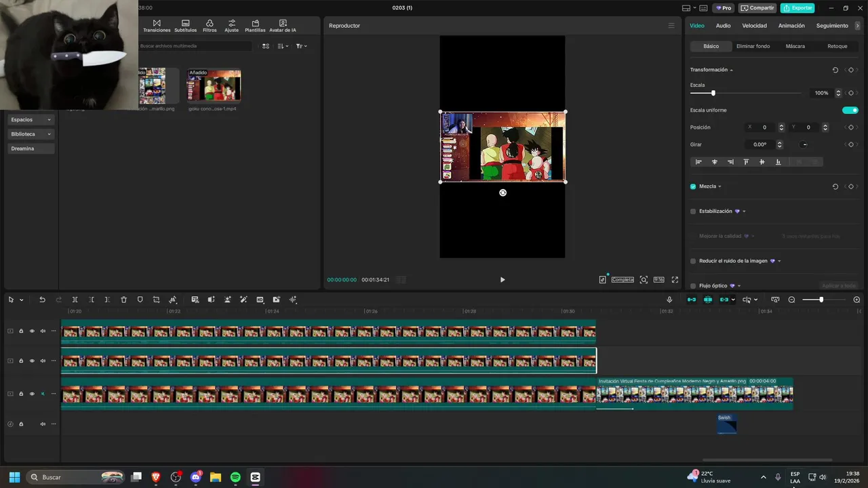Select the Split clip tool
The width and height of the screenshot is (868, 488).
(x=75, y=300)
